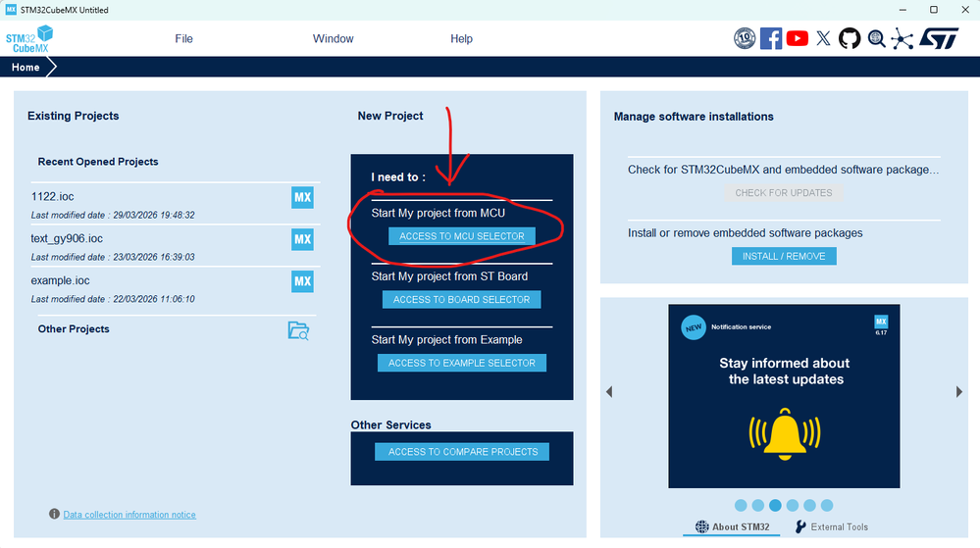This screenshot has height=548, width=980.
Task: Click MX icon next to 1122.ioc
Action: click(x=302, y=197)
